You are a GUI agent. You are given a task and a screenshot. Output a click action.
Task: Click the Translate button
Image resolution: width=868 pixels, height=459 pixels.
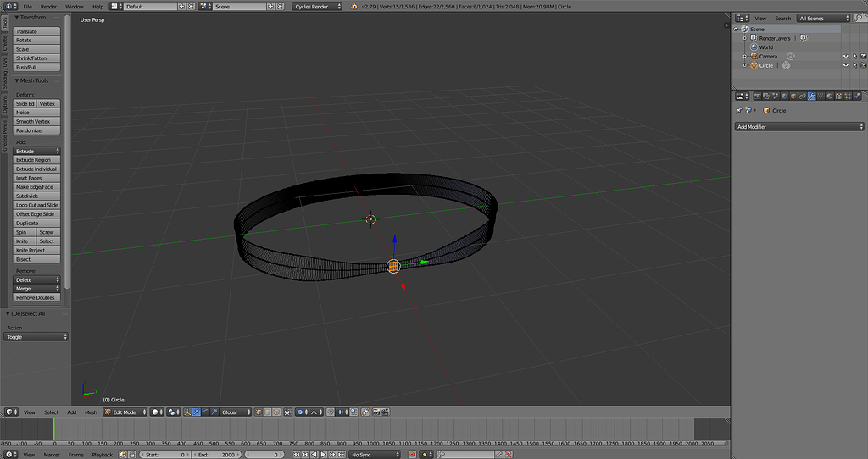pos(36,31)
